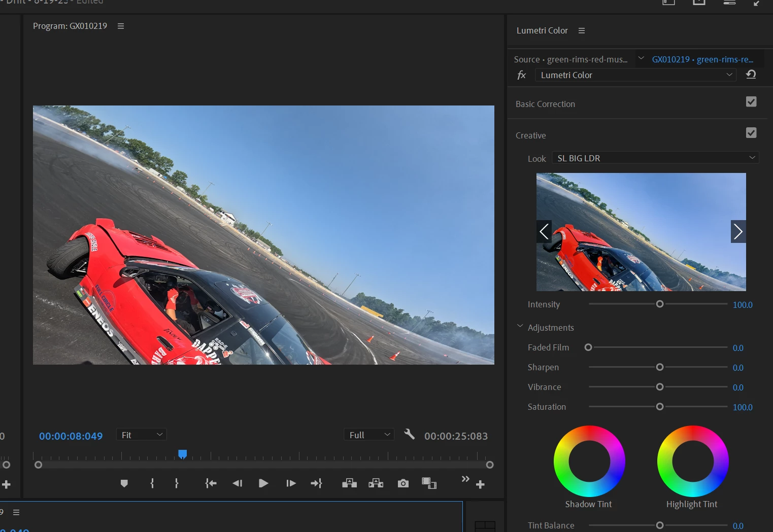773x532 pixels.
Task: Click the Extract button
Action: click(376, 483)
